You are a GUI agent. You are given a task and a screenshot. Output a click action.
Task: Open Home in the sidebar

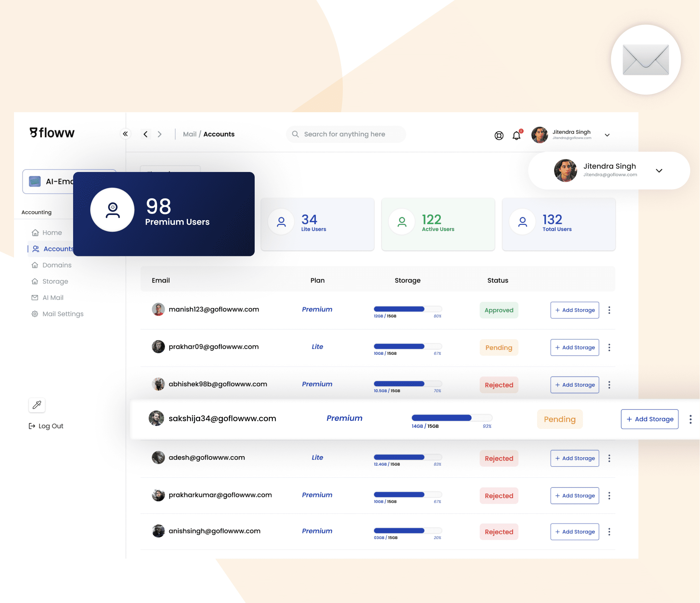coord(47,232)
